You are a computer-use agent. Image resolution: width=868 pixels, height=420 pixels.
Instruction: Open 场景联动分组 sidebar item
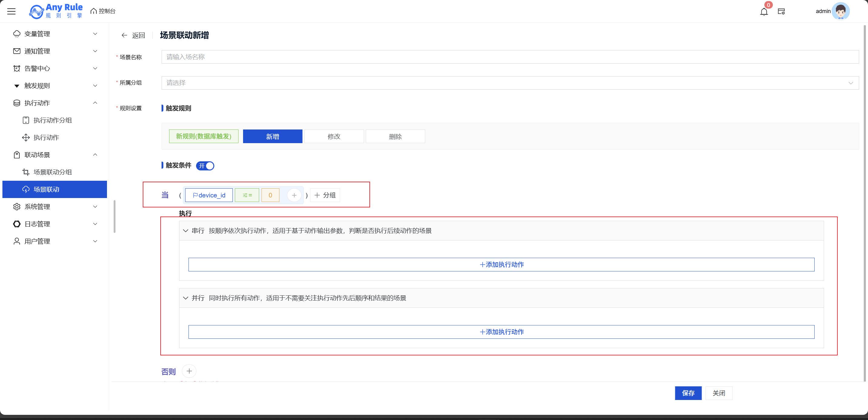(52, 172)
